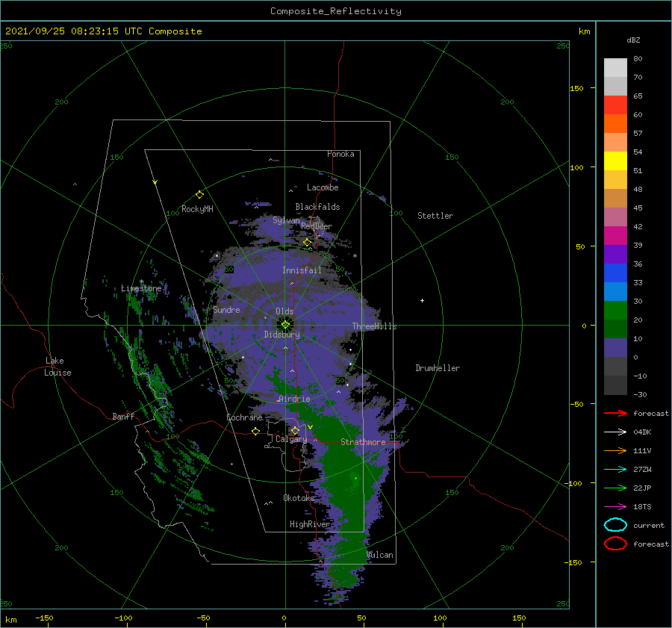Image resolution: width=672 pixels, height=628 pixels.
Task: Click the Cochrane label
Action: tap(244, 417)
